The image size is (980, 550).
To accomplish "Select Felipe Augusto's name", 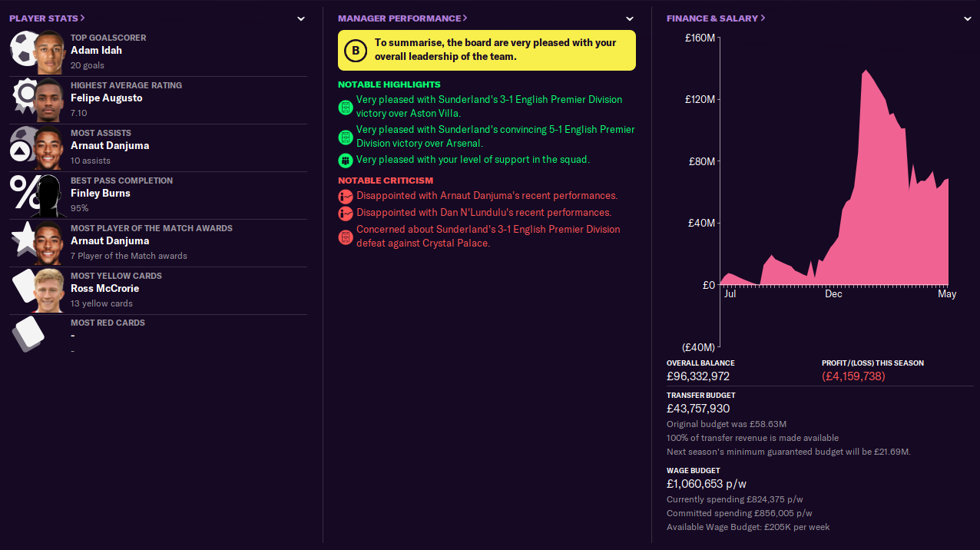I will (106, 98).
